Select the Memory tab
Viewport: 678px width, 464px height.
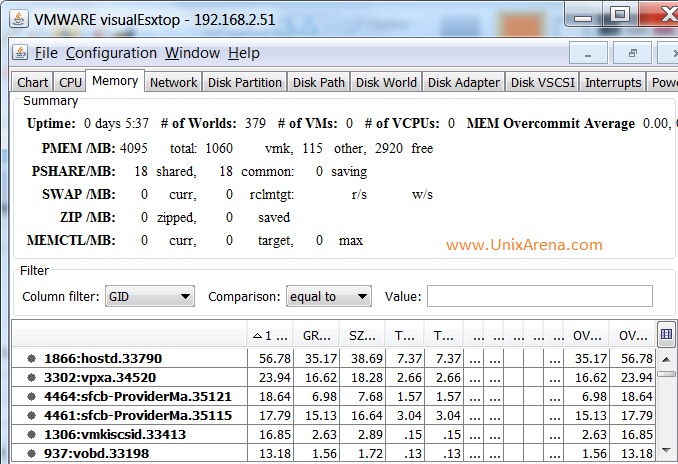click(115, 80)
